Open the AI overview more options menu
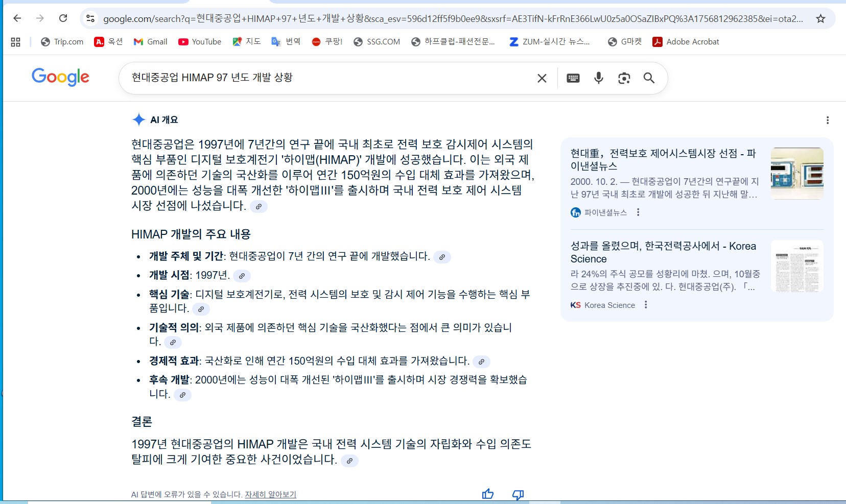Image resolution: width=846 pixels, height=504 pixels. (x=828, y=120)
